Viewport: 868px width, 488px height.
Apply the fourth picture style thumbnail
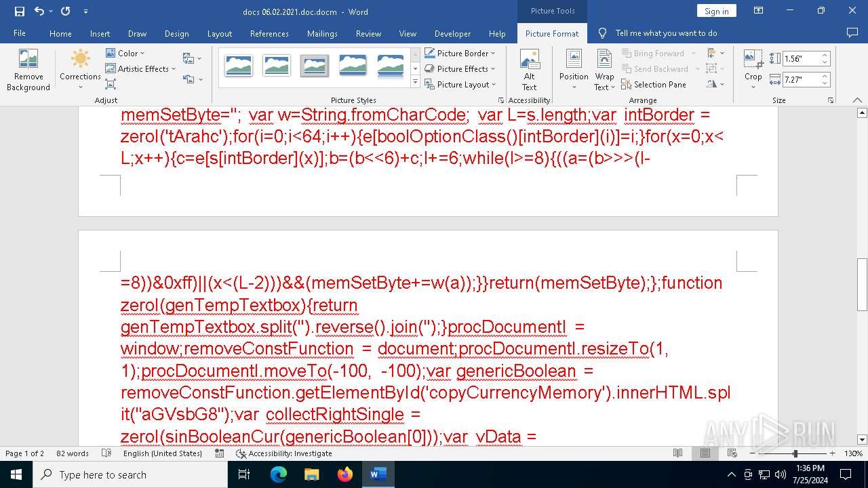353,66
